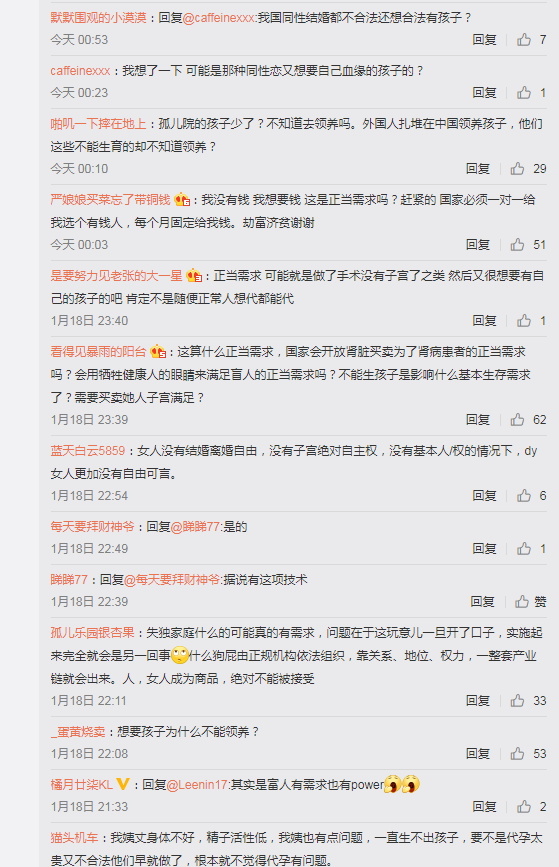This screenshot has height=867, width=559.
Task: Like 蓝天白云5859's comment with 6 likes
Action: tap(524, 495)
